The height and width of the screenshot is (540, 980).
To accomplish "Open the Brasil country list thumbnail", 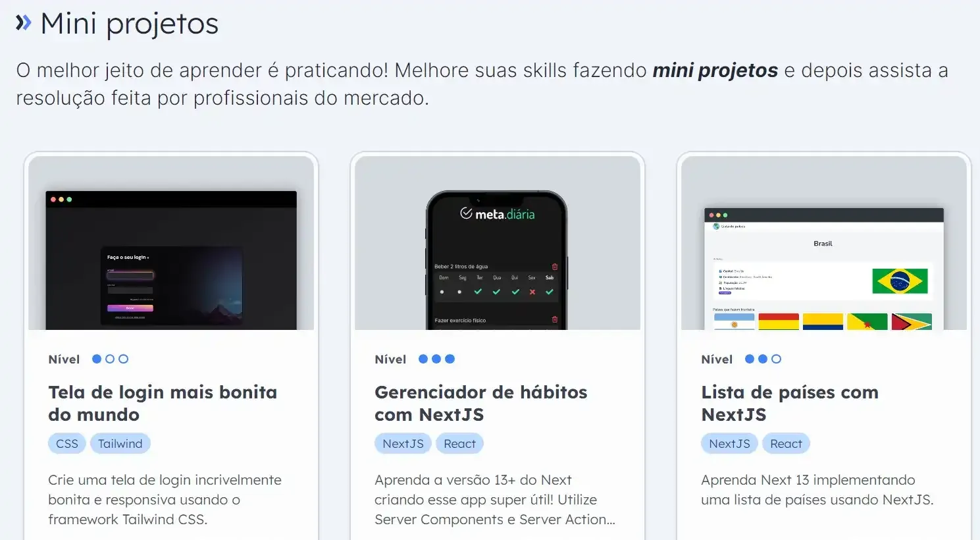I will point(824,243).
